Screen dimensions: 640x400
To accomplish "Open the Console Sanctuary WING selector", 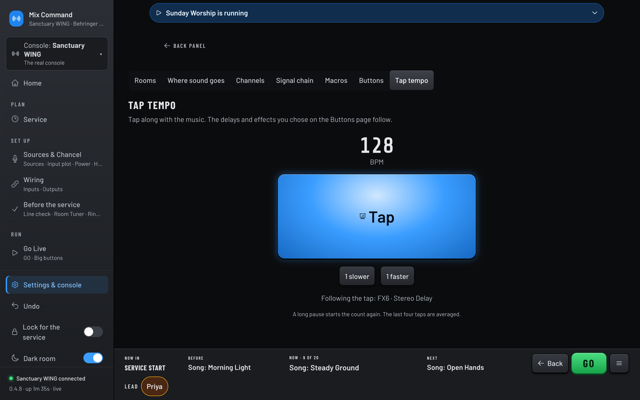I will (x=57, y=54).
